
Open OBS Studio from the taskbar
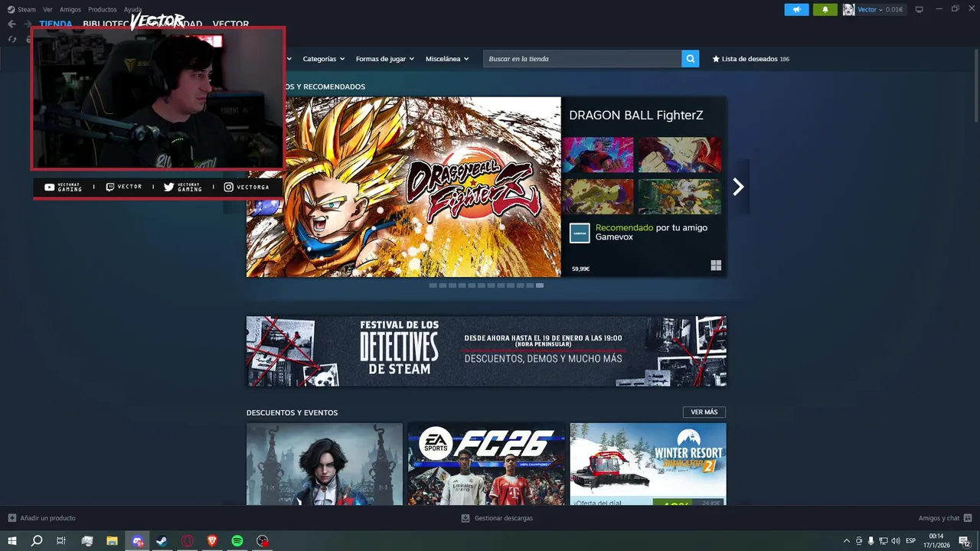point(263,541)
